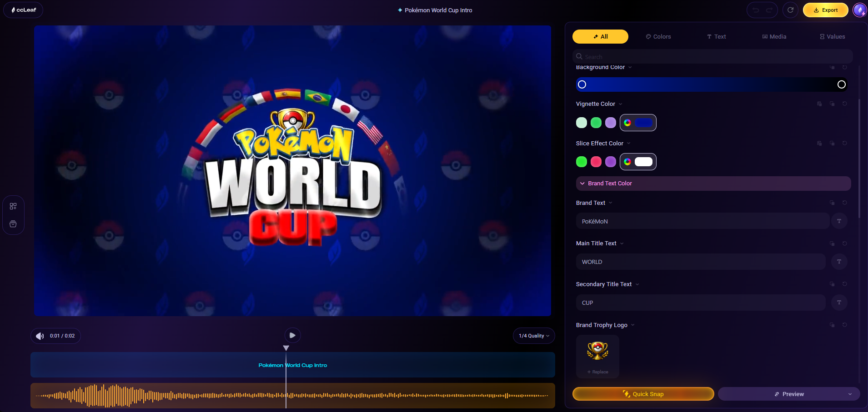Copy the Brand Trophy Logo value
This screenshot has height=412, width=868.
(x=832, y=325)
